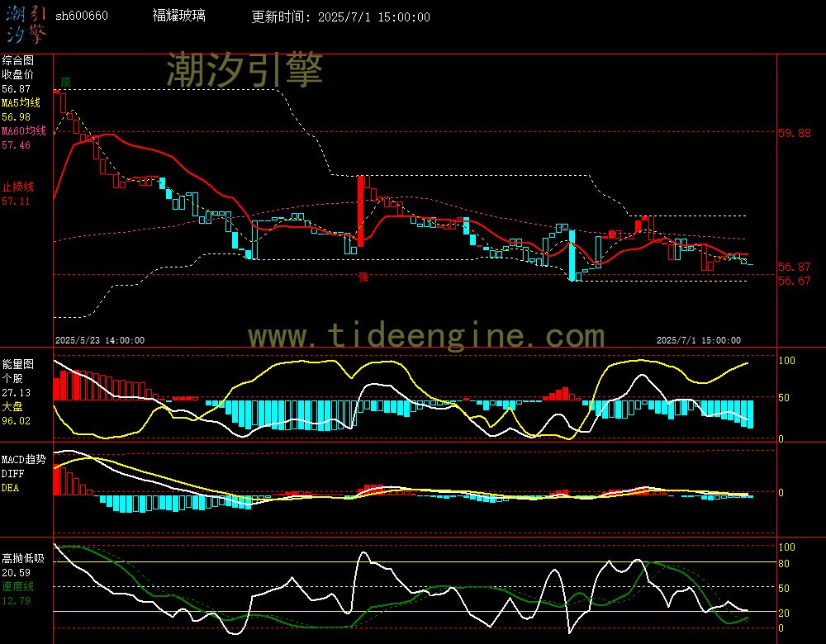
Task: Select the 综合图 panel label
Action: pyautogui.click(x=17, y=60)
